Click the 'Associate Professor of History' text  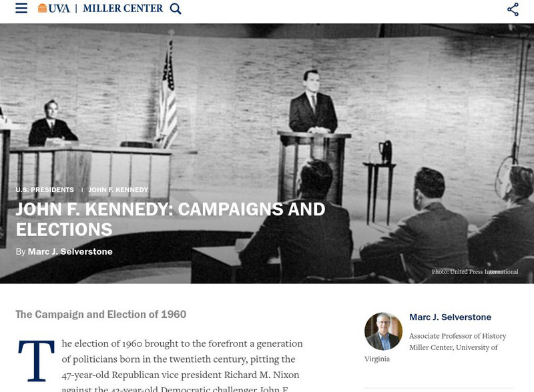coord(457,336)
